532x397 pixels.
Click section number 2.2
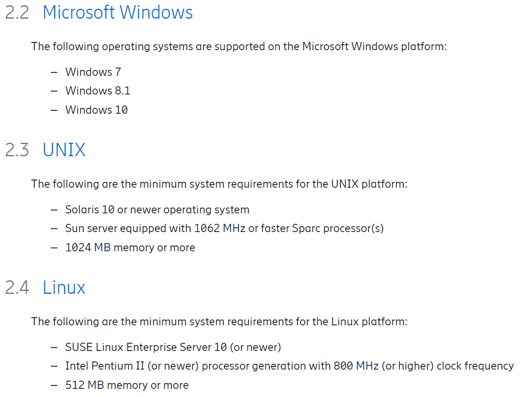(17, 12)
